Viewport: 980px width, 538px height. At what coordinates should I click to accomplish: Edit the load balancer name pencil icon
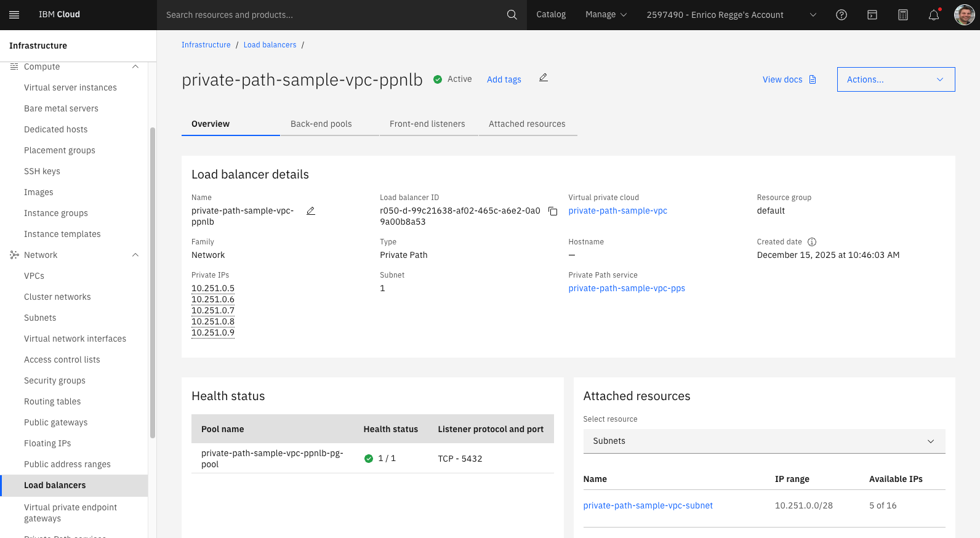(x=311, y=211)
